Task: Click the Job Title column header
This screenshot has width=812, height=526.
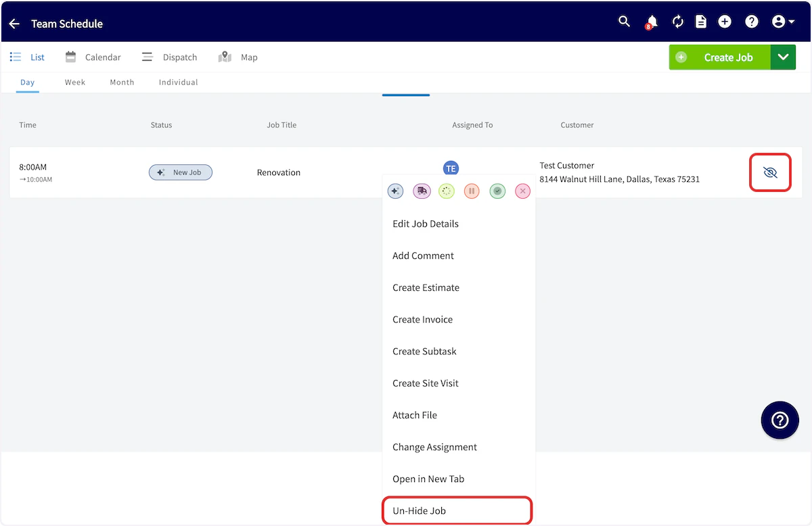Action: click(281, 125)
